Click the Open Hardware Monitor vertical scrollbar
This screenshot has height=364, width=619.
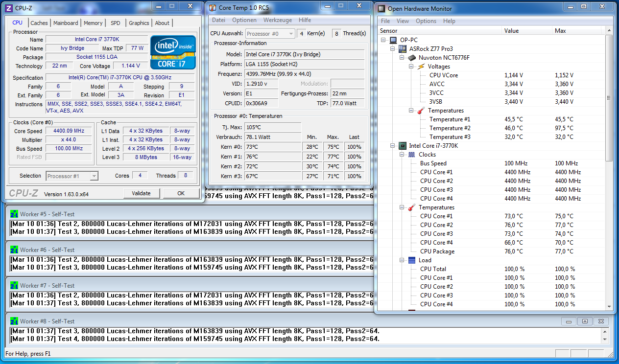pos(609,168)
